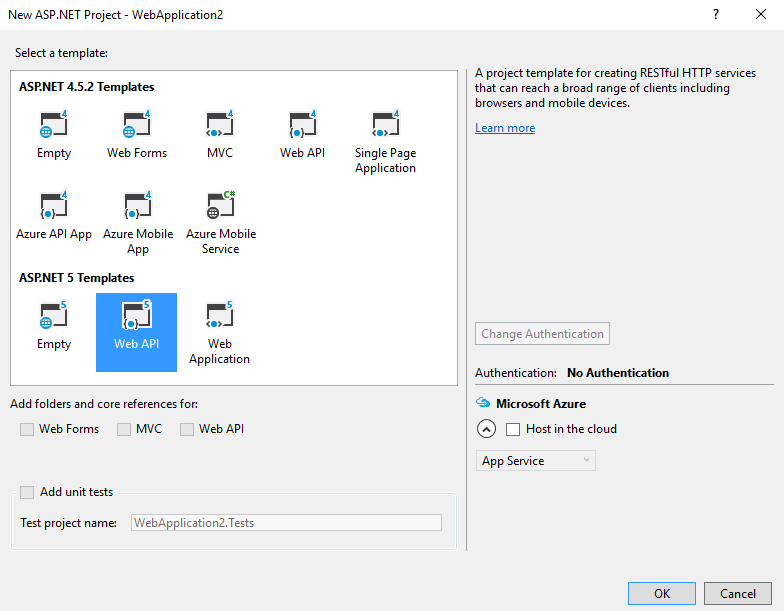Click the Microsoft Azure cloud icon
Viewport: 784px width, 611px height.
tap(482, 402)
